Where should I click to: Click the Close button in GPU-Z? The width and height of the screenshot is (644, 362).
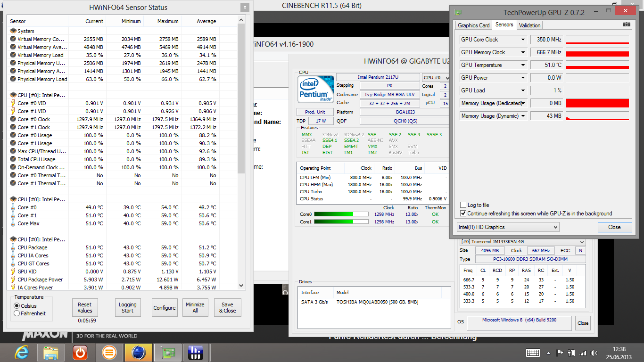[614, 227]
